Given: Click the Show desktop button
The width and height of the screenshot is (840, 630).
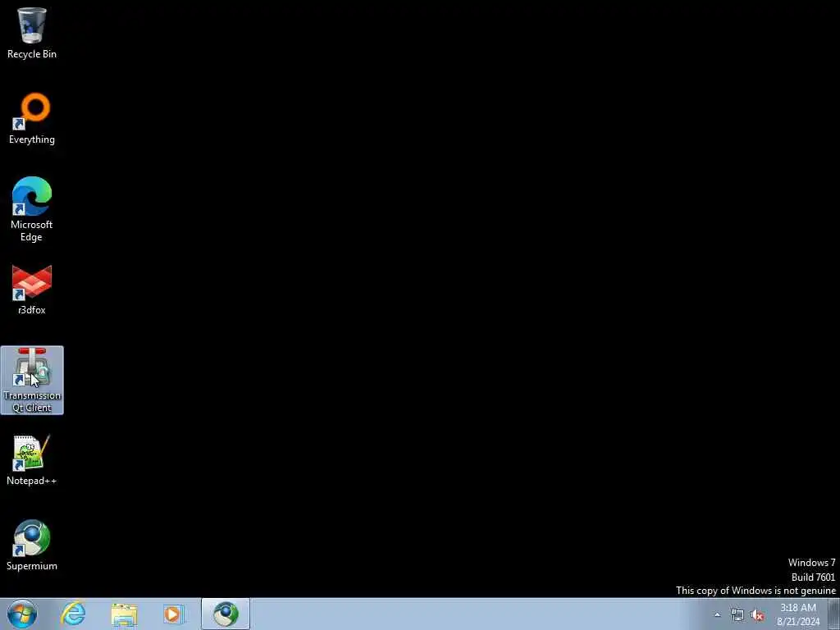Looking at the screenshot, I should [x=834, y=614].
